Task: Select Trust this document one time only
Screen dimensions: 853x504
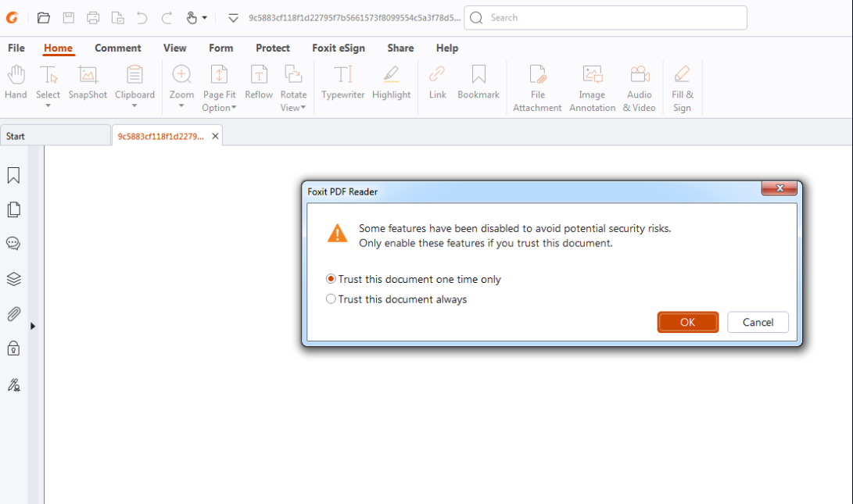Action: 331,279
